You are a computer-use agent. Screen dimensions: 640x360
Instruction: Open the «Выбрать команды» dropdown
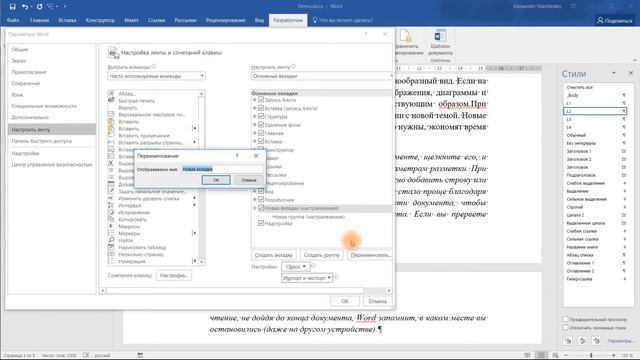pyautogui.click(x=156, y=76)
